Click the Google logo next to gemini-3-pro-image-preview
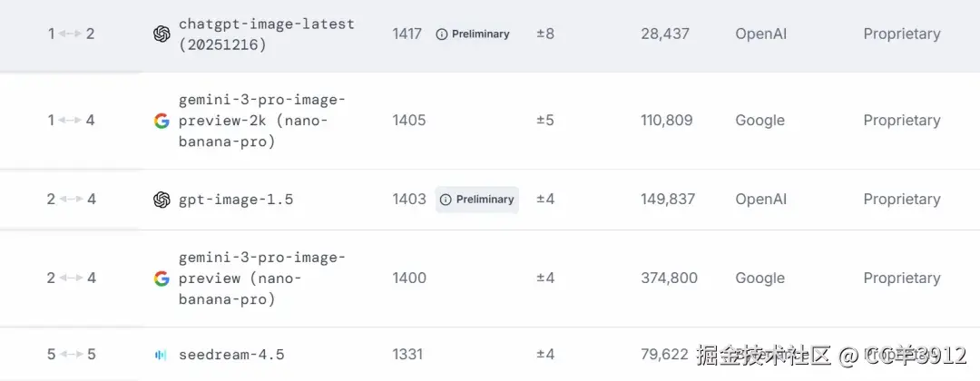The height and width of the screenshot is (381, 980). pos(162,278)
